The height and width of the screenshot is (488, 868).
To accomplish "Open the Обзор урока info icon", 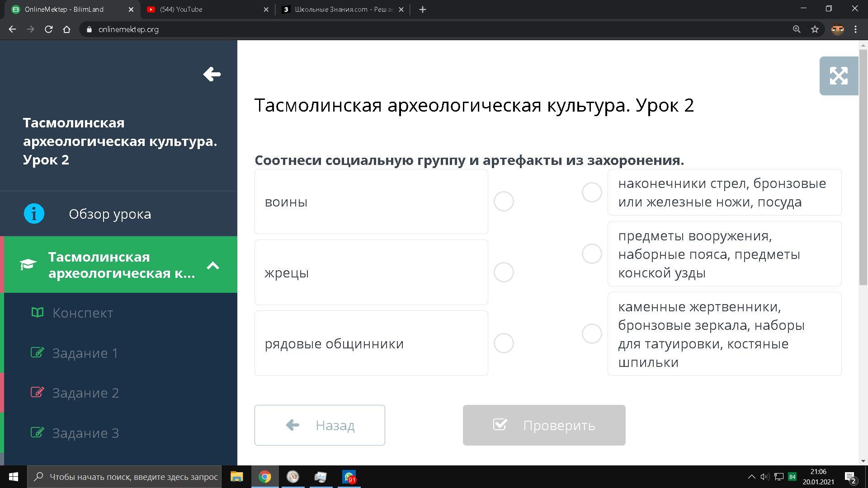I will [34, 214].
